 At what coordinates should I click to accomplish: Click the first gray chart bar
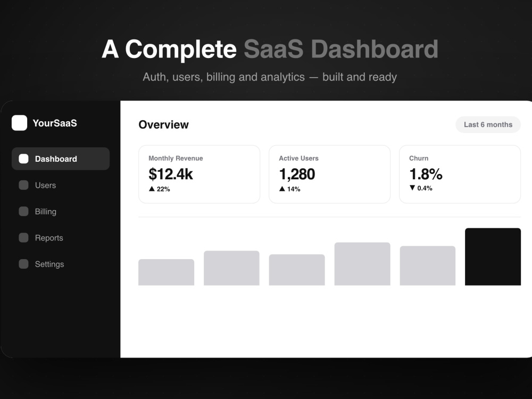pos(166,272)
